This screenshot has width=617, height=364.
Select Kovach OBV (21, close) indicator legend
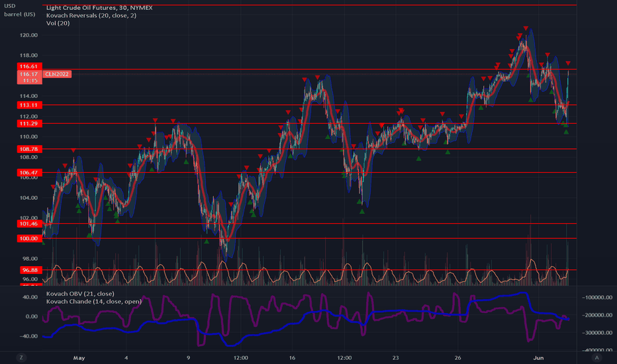[80, 294]
